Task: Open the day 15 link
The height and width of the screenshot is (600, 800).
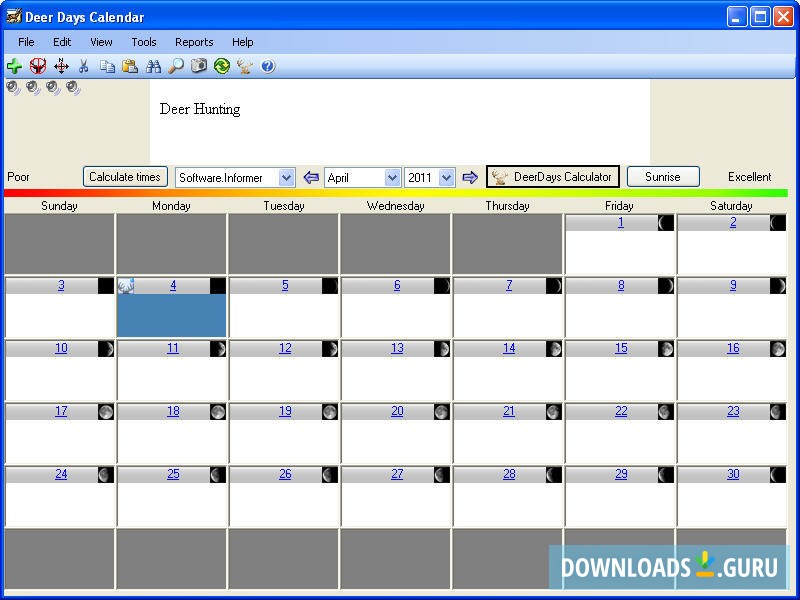Action: [x=621, y=348]
